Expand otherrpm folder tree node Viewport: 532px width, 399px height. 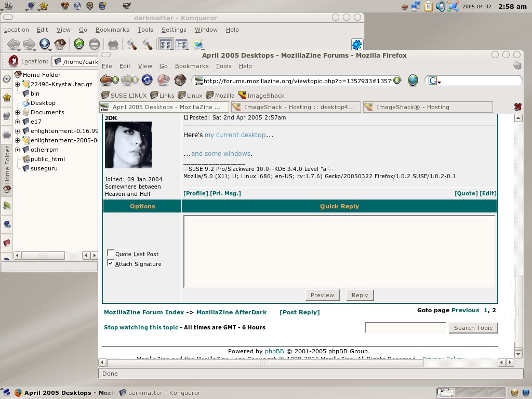(17, 150)
